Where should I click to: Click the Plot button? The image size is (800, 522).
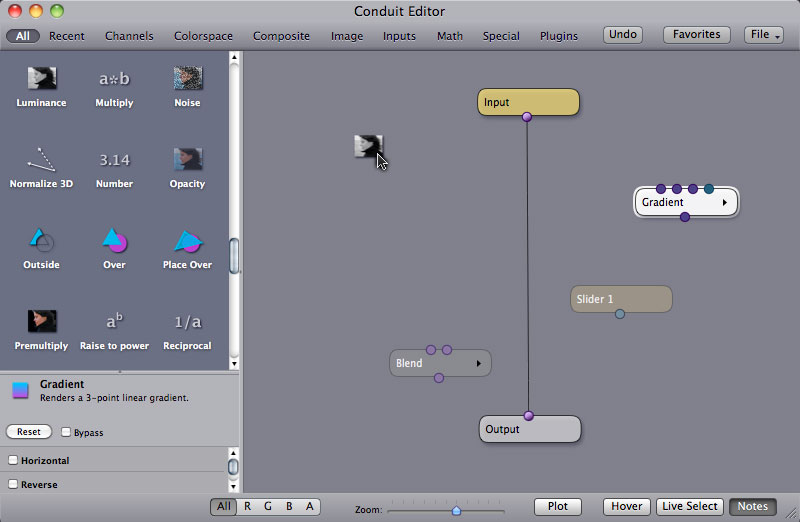point(557,507)
